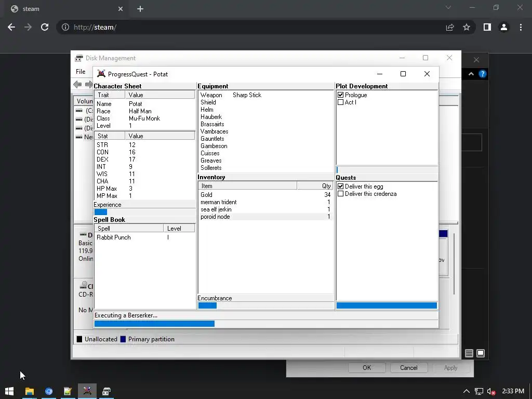This screenshot has height=399, width=532.
Task: Reload the browser page
Action: click(45, 27)
